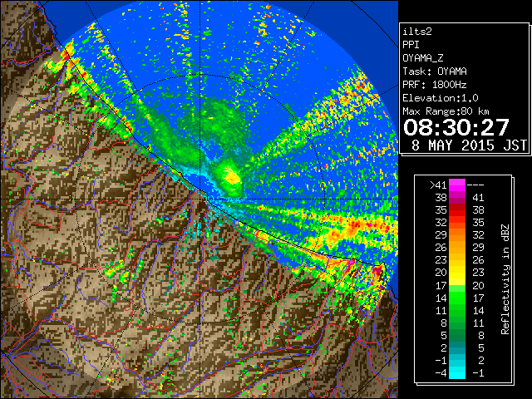Screen dimensions: 532x399
Task: Select the '8 MAY 2015 JST' date
Action: click(469, 145)
